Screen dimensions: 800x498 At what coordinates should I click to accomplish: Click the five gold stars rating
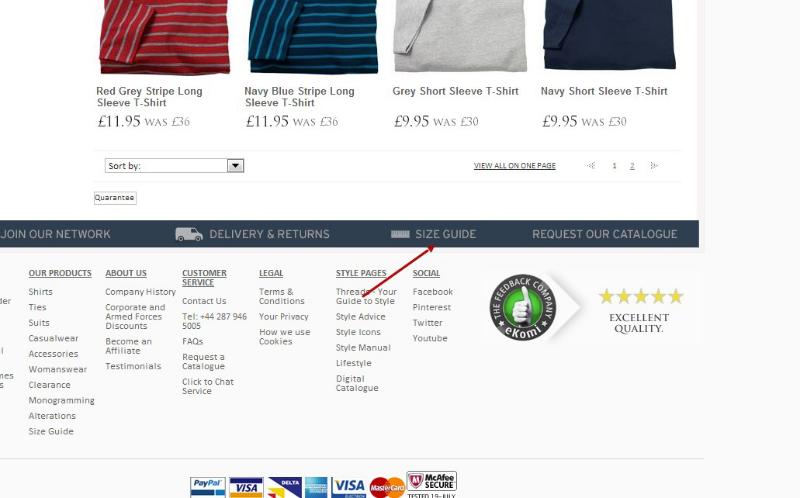pyautogui.click(x=640, y=296)
